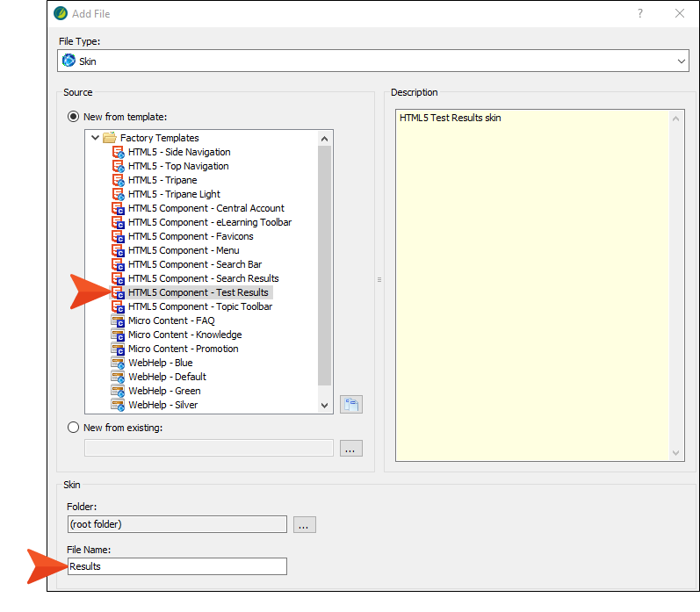Click the Search Bar component icon
This screenshot has height=612, width=700.
click(118, 264)
